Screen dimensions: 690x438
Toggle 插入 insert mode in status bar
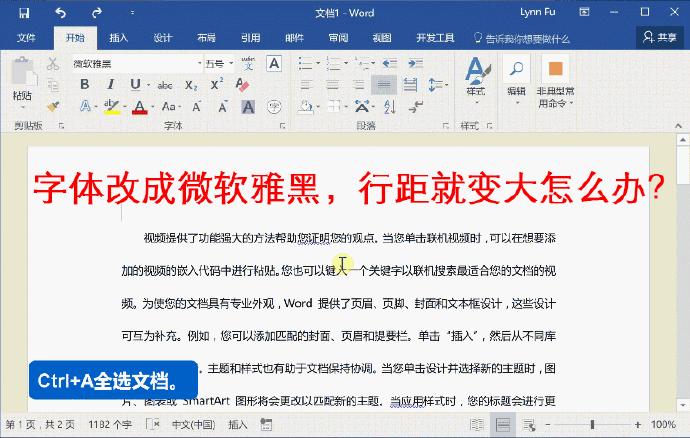[x=238, y=424]
